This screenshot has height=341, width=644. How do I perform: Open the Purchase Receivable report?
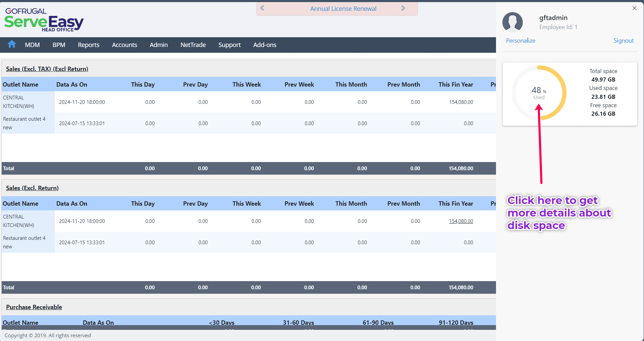click(x=34, y=307)
